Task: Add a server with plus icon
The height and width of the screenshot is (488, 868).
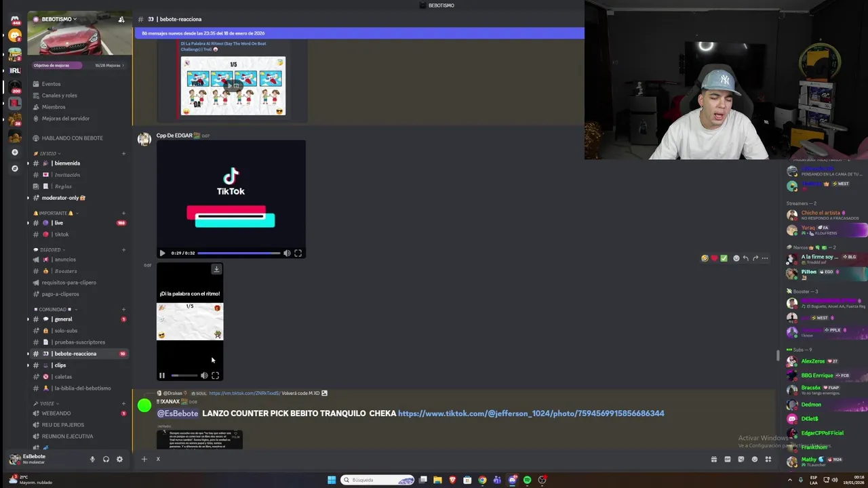Action: pos(15,152)
